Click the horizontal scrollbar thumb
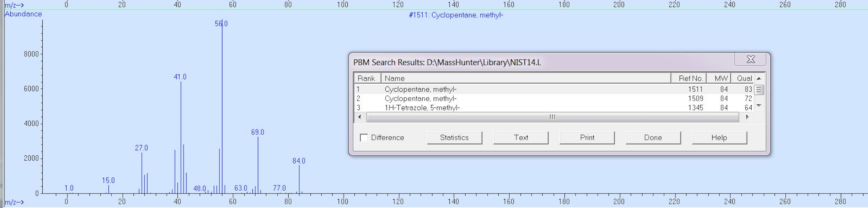The height and width of the screenshot is (208, 868). tap(553, 117)
